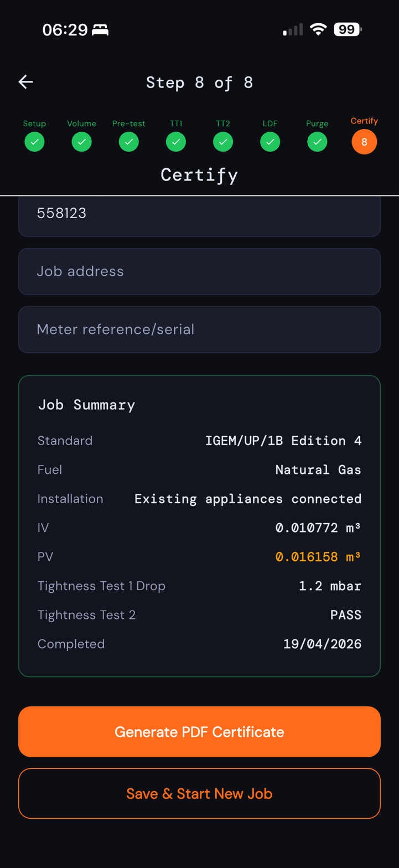Open the LDF step indicator icon
Viewport: 399px width, 868px height.
pos(270,142)
